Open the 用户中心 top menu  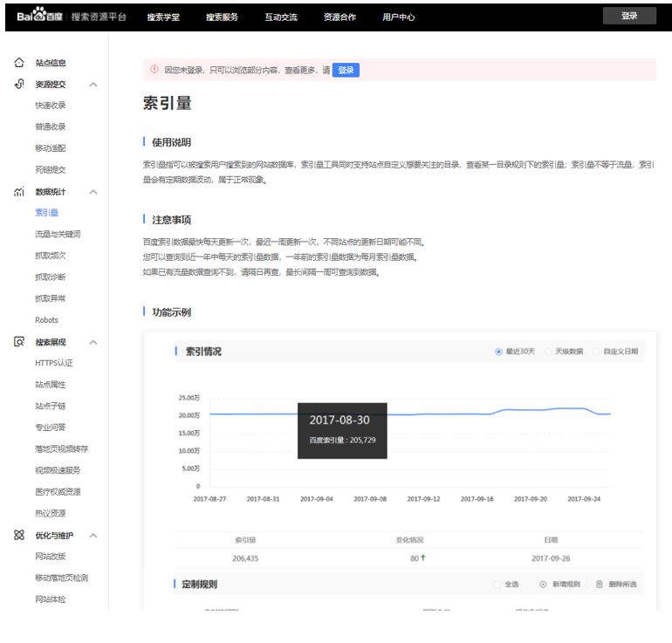click(x=399, y=17)
